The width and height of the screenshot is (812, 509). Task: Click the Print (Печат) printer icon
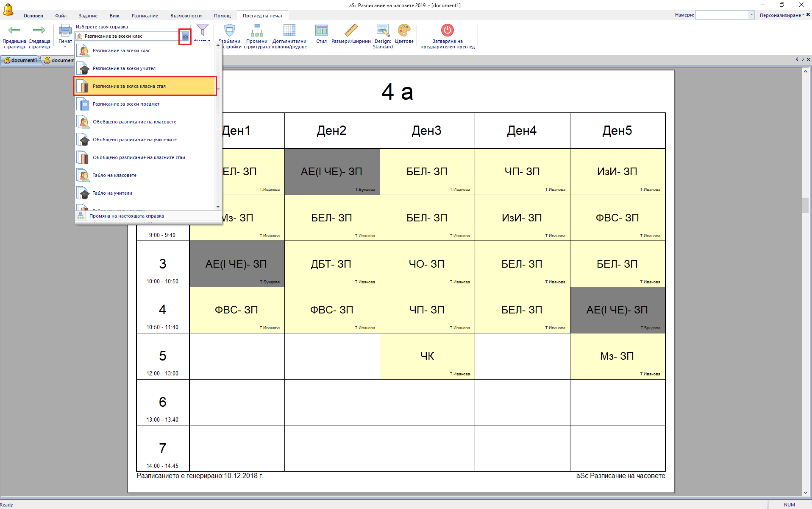pos(65,31)
